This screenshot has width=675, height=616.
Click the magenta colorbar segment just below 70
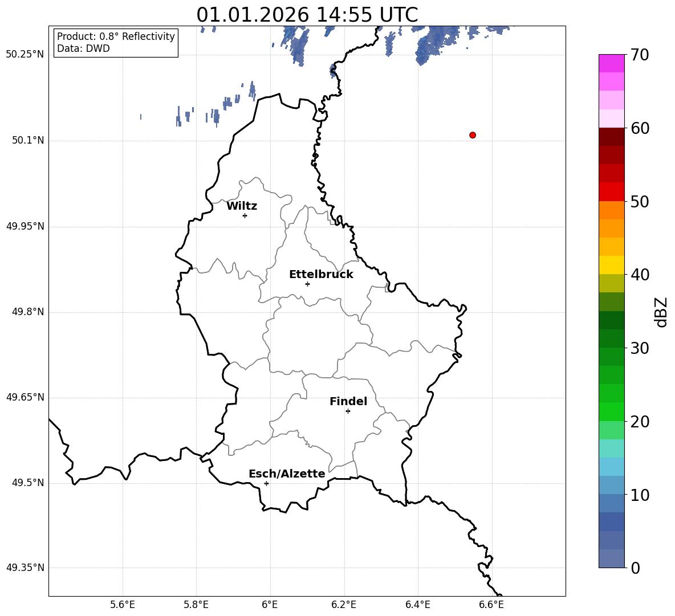pos(611,63)
